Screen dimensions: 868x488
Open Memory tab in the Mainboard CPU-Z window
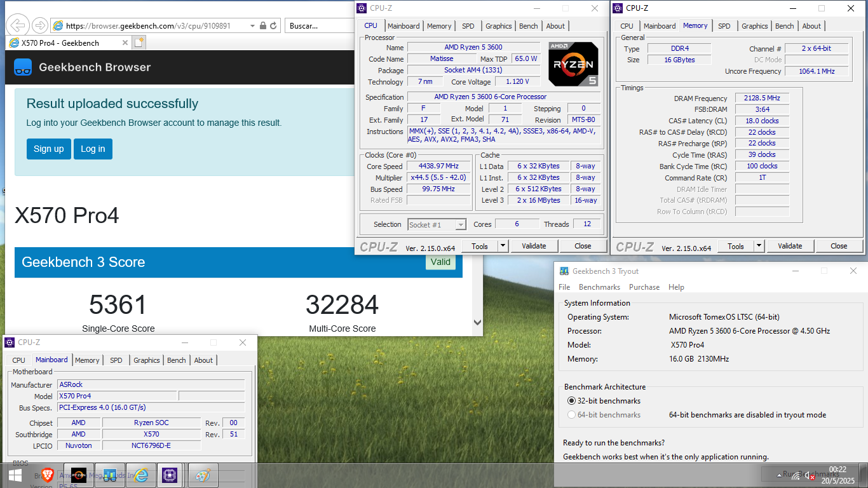point(87,360)
